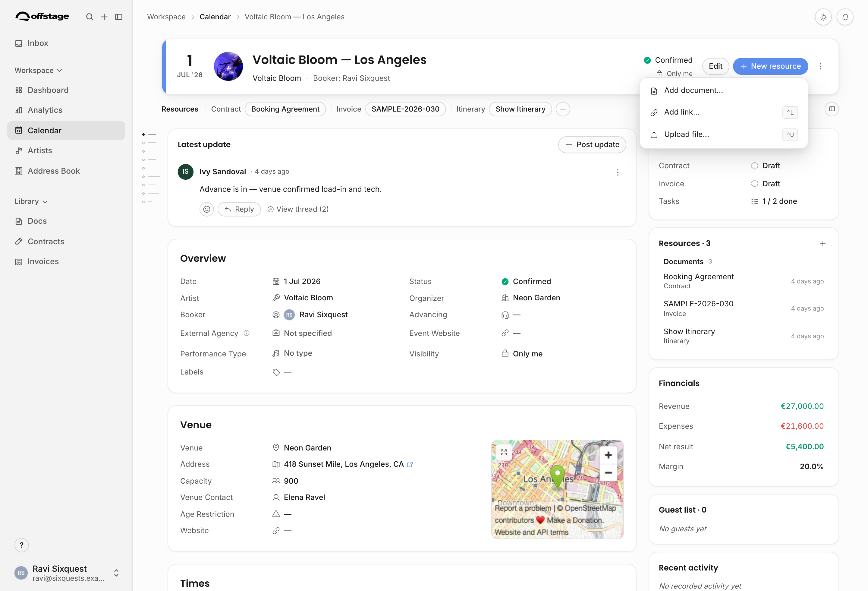
Task: Toggle light theme sun icon
Action: point(823,17)
